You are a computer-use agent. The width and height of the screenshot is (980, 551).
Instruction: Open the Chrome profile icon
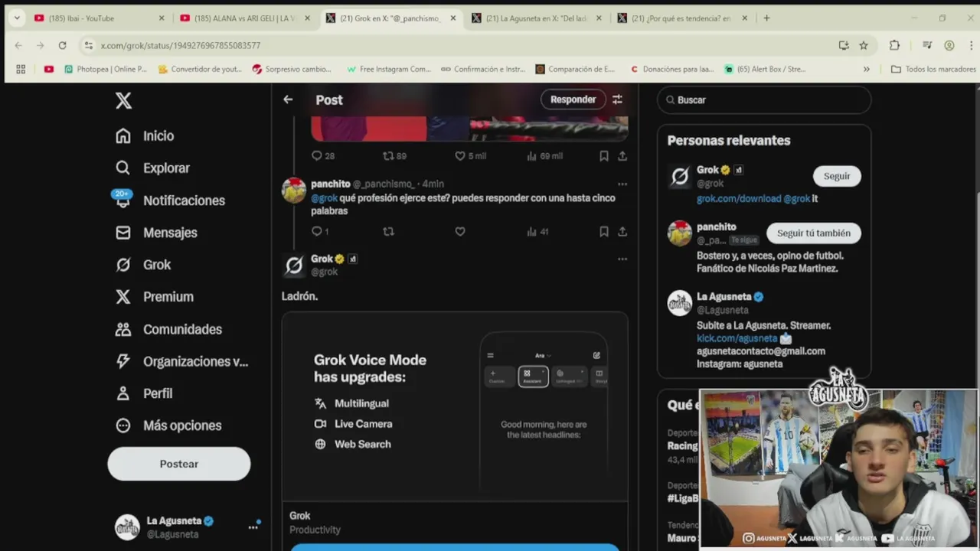point(949,45)
